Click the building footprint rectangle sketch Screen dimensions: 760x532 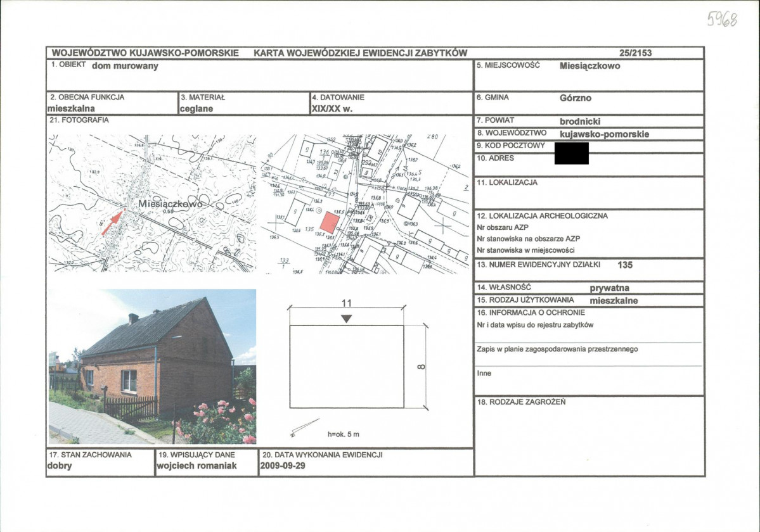coord(347,367)
